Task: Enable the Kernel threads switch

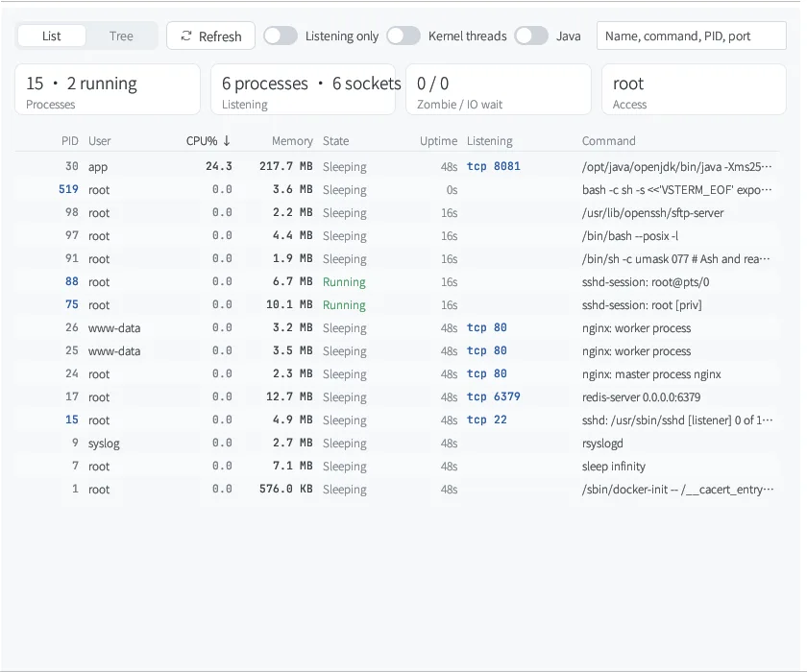Action: click(403, 36)
